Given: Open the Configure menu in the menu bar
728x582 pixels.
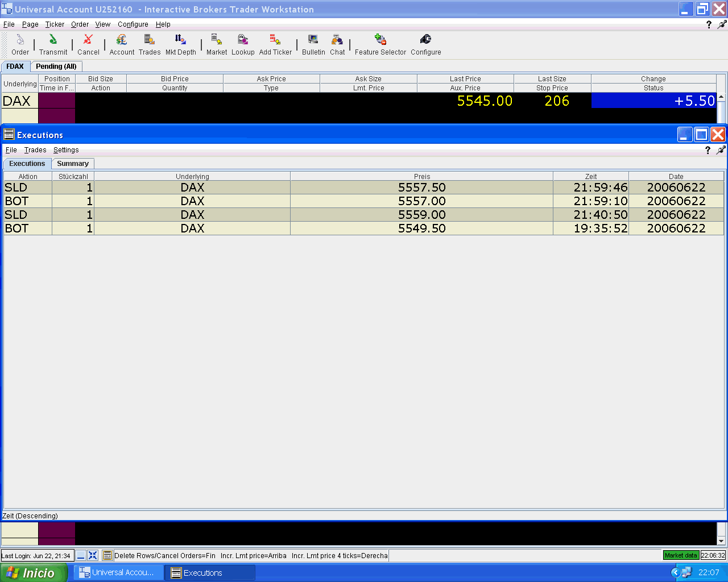Looking at the screenshot, I should click(x=133, y=24).
